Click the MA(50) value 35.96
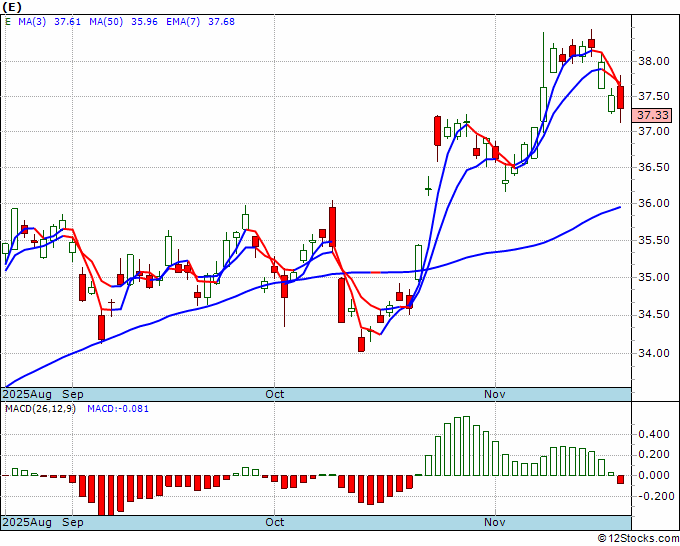This screenshot has height=546, width=680. point(144,22)
